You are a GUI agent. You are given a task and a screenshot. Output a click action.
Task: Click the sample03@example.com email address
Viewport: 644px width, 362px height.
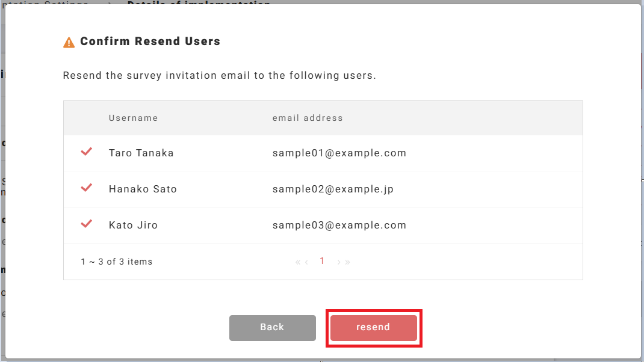click(x=339, y=225)
